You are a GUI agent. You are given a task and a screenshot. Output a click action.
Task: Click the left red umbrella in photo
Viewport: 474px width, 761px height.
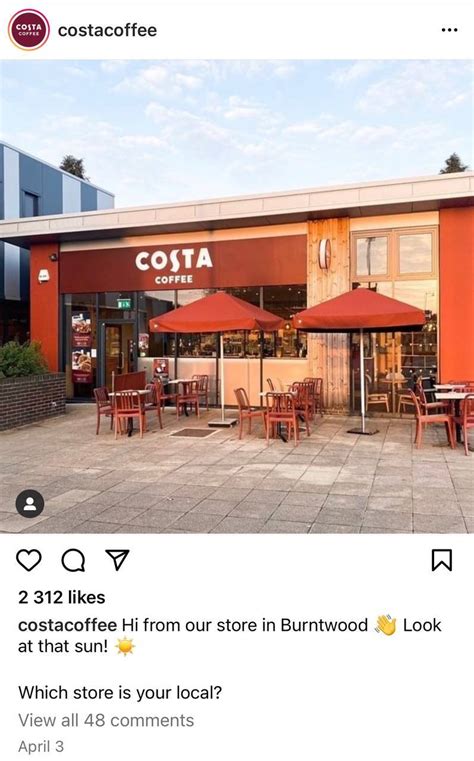[x=216, y=312]
